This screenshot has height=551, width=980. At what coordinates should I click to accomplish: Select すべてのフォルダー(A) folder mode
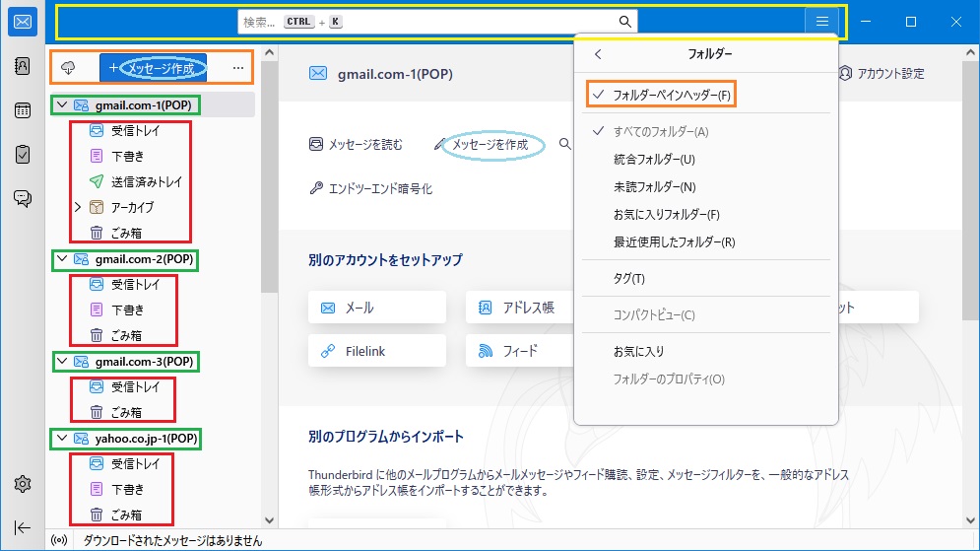point(660,132)
